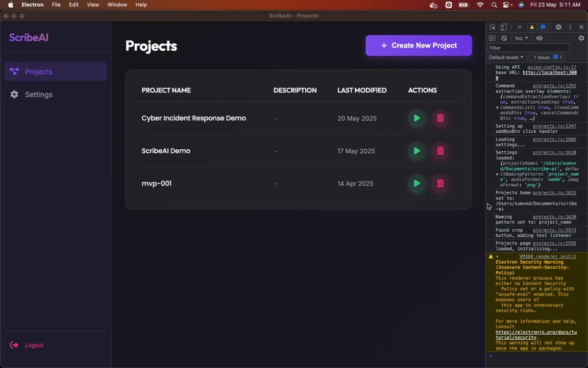588x368 pixels.
Task: Toggle live expression eye icon
Action: click(539, 38)
